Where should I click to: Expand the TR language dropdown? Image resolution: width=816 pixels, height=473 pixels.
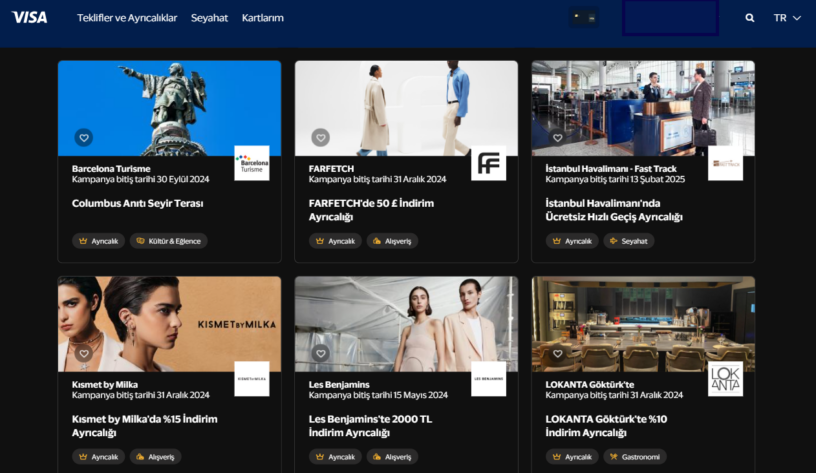pyautogui.click(x=787, y=18)
